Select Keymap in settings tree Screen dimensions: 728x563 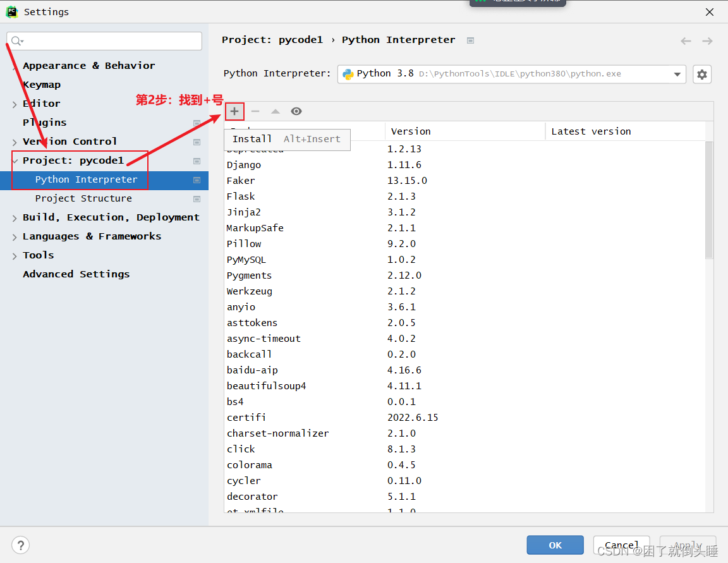coord(42,85)
